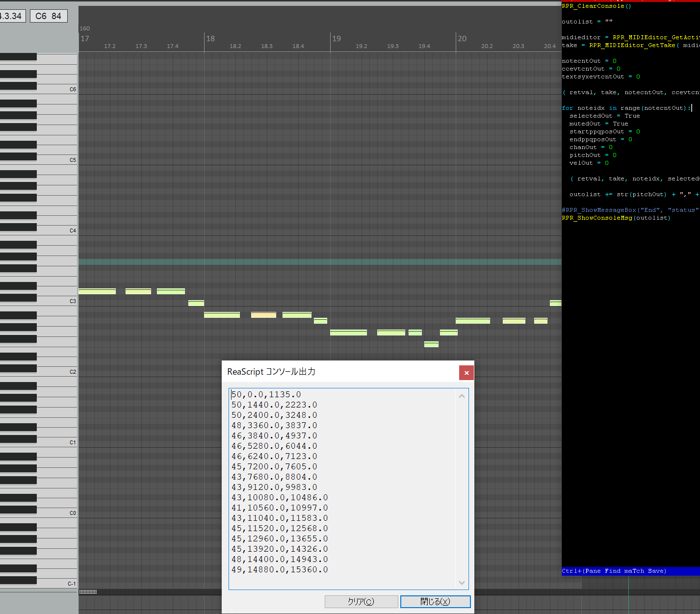
Task: Click the 'C6 84' pitch readout box
Action: point(49,16)
